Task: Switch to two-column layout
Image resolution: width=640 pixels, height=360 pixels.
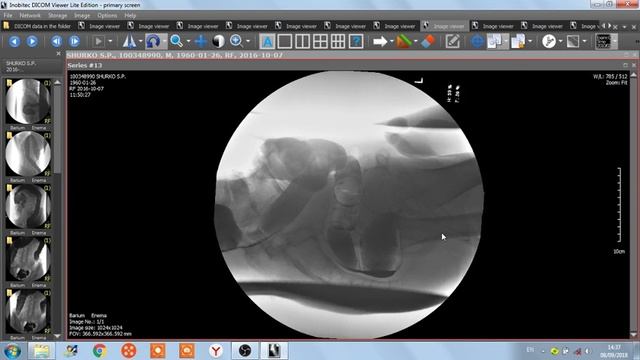Action: click(302, 41)
